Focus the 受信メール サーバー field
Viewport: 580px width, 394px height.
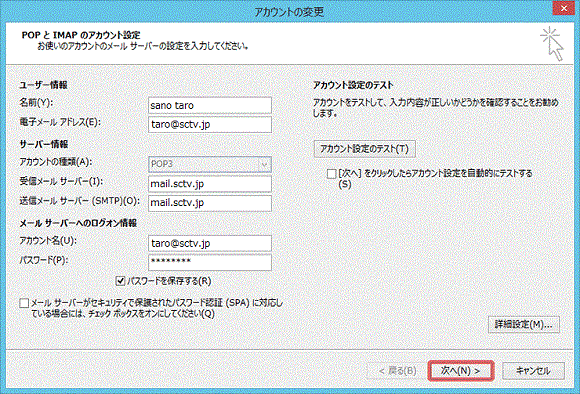click(210, 184)
